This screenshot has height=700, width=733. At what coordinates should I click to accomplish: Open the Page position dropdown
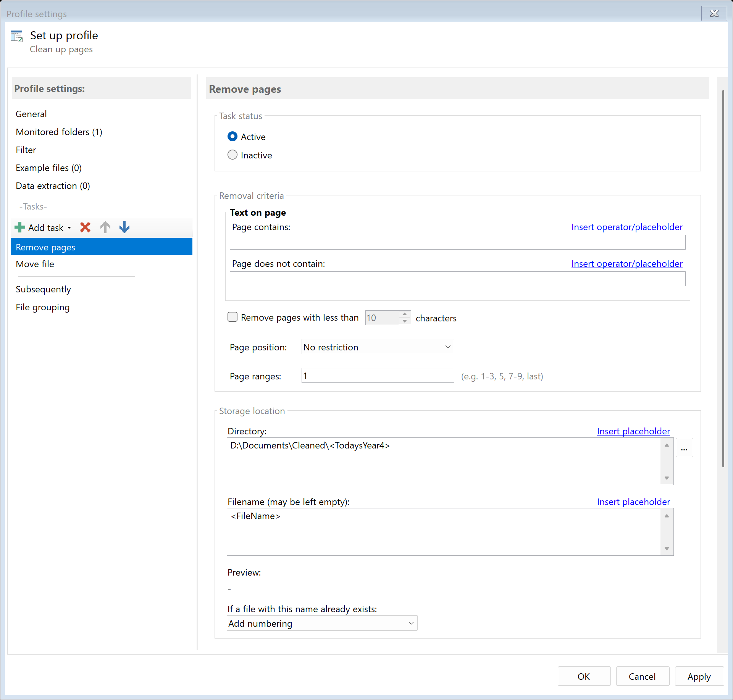click(x=378, y=347)
